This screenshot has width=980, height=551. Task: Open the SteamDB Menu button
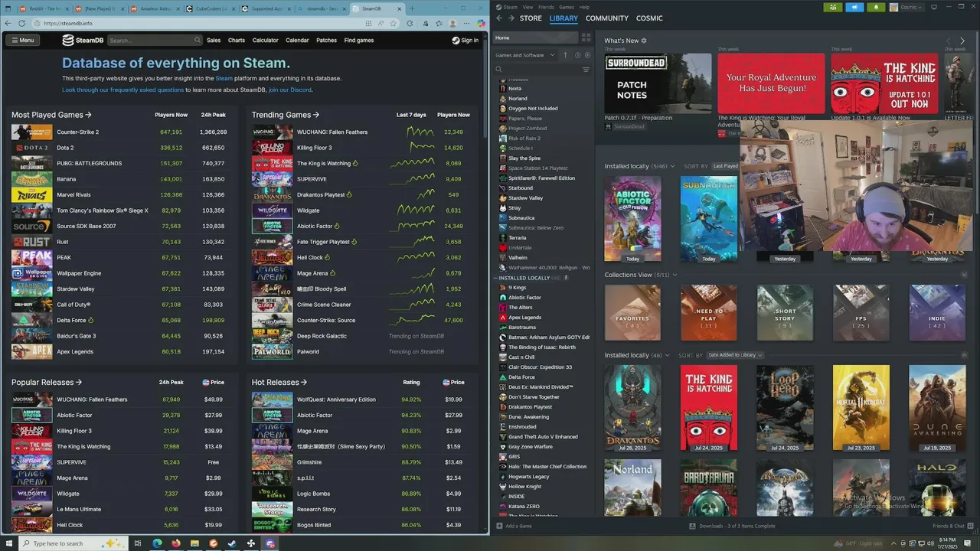pyautogui.click(x=21, y=40)
